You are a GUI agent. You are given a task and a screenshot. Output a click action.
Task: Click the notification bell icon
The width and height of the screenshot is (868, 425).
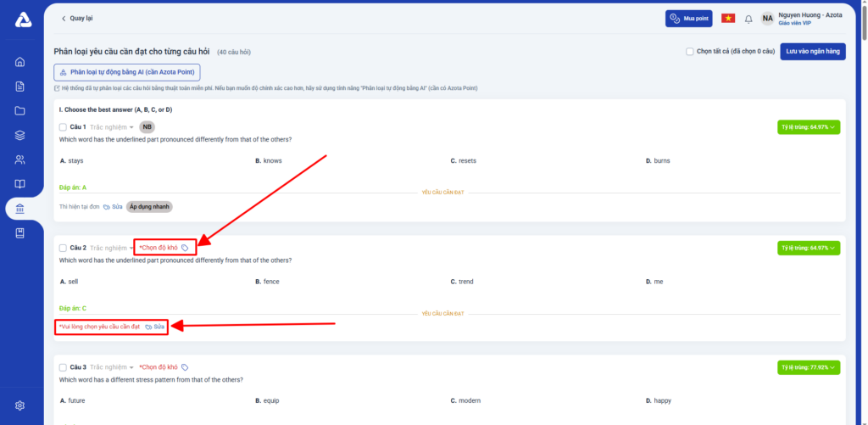(x=748, y=19)
